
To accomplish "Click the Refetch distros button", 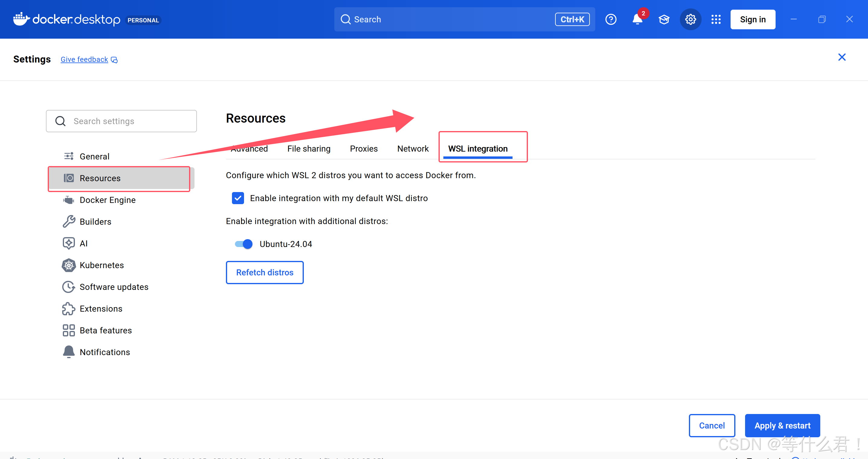I will [265, 272].
